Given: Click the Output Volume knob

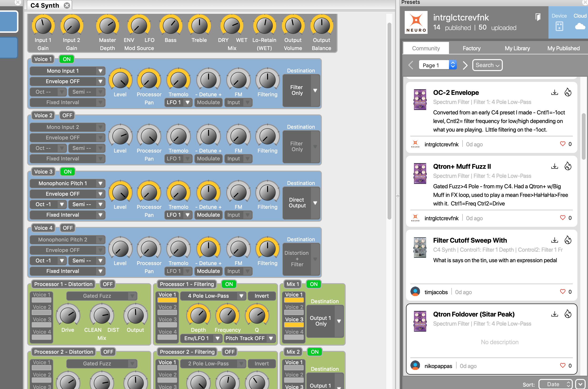Looking at the screenshot, I should coord(293,26).
